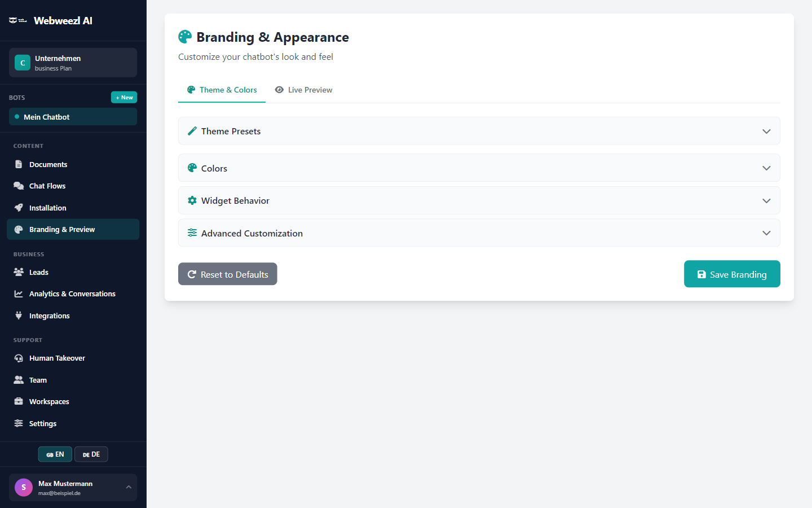Image resolution: width=812 pixels, height=508 pixels.
Task: Click the + New bot button
Action: 124,97
